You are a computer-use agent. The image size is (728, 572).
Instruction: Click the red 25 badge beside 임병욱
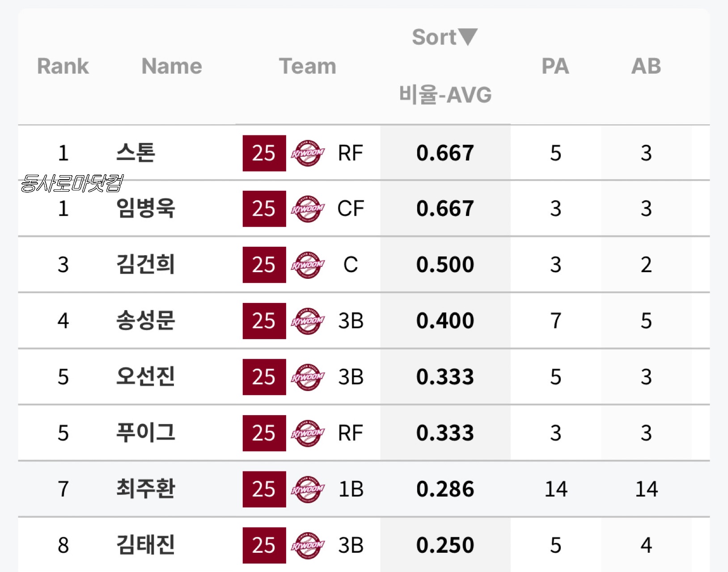coord(264,209)
